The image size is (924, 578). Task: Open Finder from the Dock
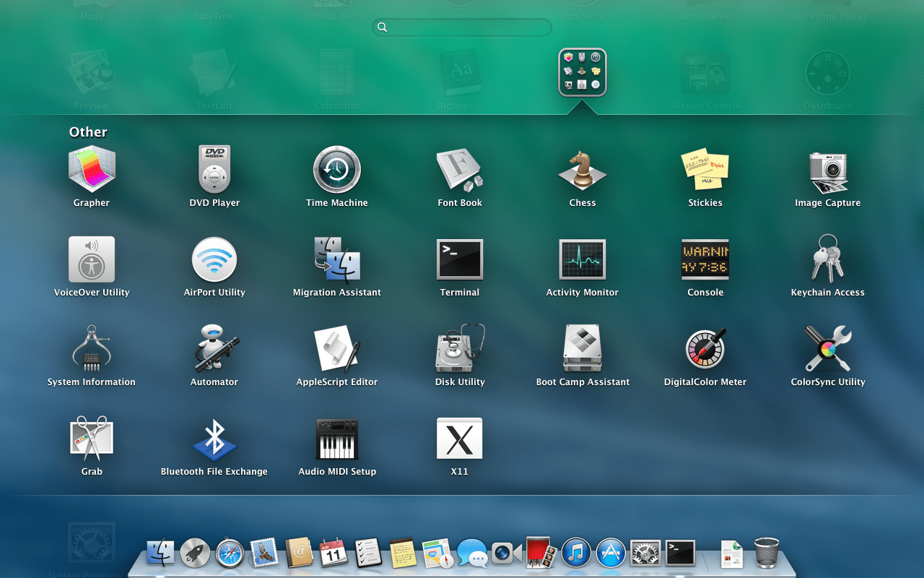point(160,553)
